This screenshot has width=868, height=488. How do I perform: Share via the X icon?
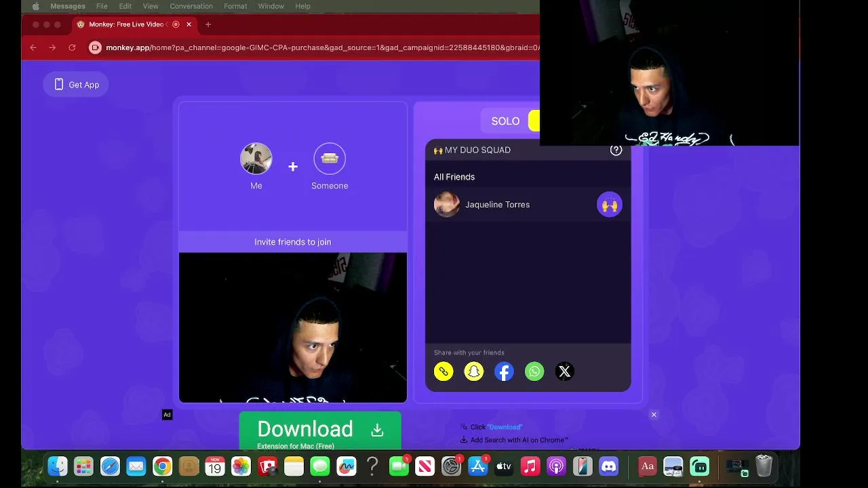pos(565,371)
